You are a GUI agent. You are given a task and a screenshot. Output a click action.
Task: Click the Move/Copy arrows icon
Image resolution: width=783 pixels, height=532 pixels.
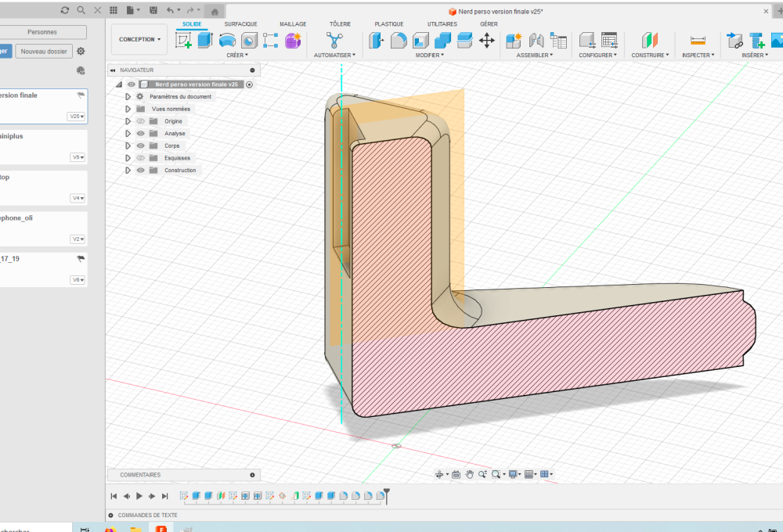point(486,41)
